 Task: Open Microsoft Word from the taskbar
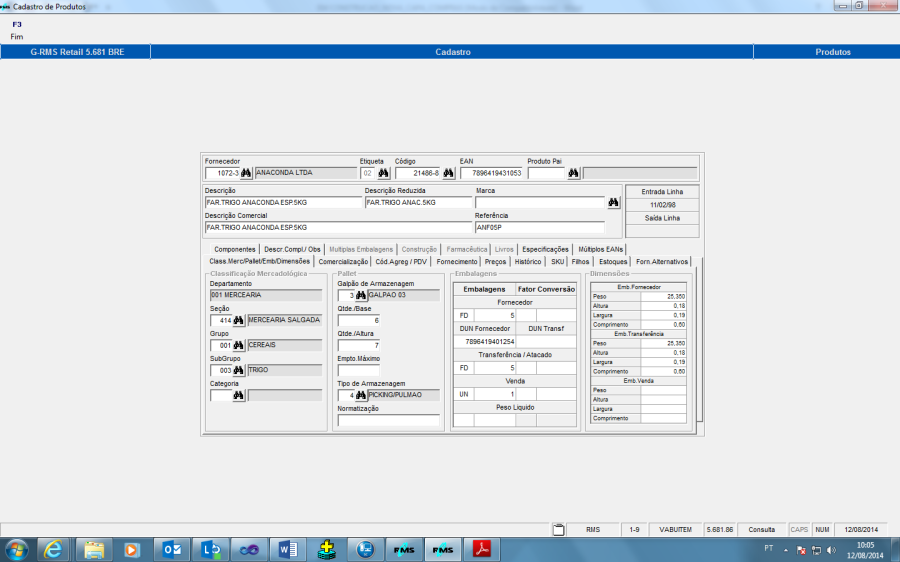288,550
